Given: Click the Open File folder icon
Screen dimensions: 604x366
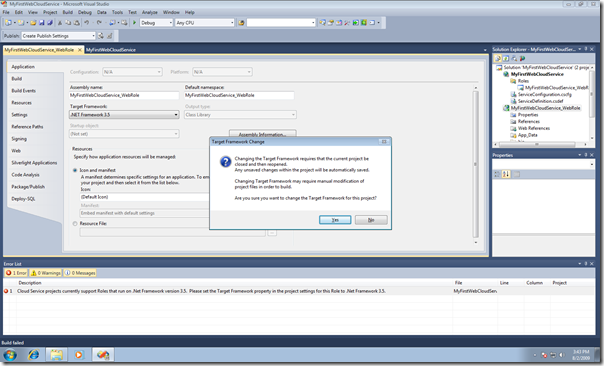Looking at the screenshot, I should pos(33,23).
